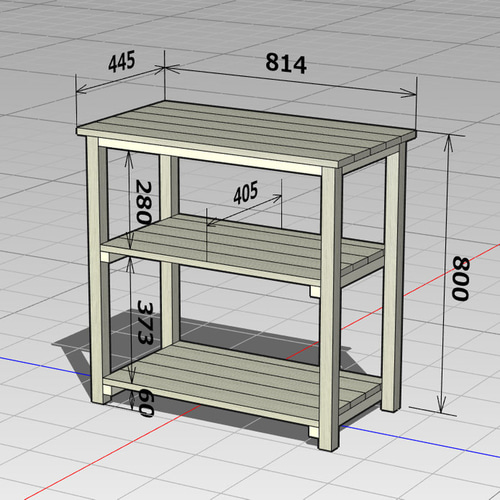Click the 405 shelf depth dimension
This screenshot has height=500, width=500.
click(246, 192)
